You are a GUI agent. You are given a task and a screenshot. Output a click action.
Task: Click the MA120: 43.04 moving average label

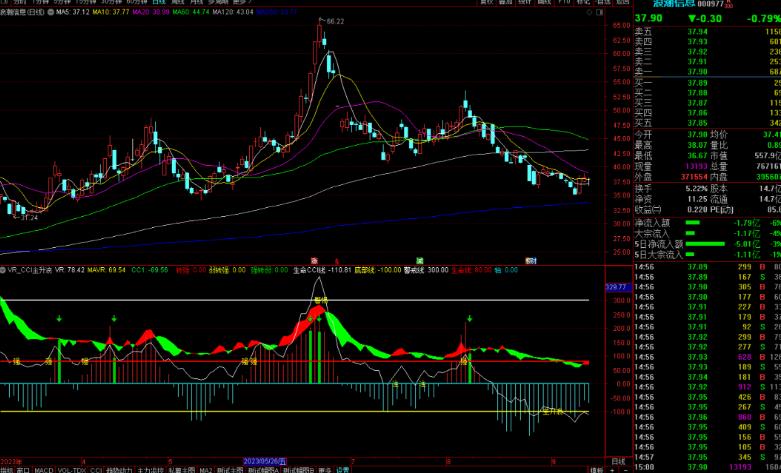233,12
